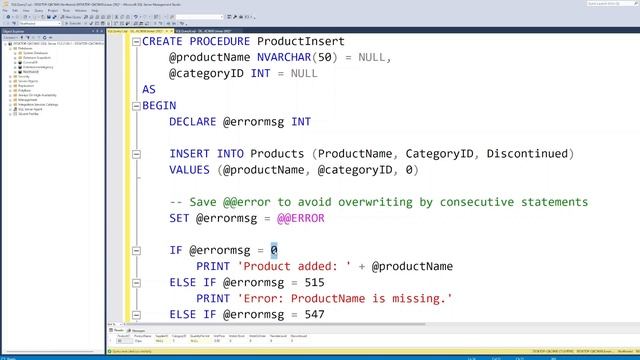The image size is (640, 360).
Task: Click the Undo icon in main toolbar
Action: pos(136,17)
